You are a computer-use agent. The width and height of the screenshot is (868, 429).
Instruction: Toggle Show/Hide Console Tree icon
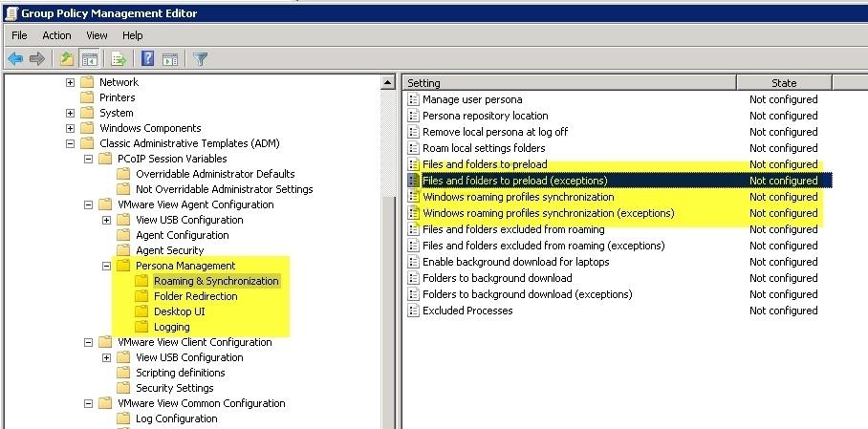tap(89, 58)
